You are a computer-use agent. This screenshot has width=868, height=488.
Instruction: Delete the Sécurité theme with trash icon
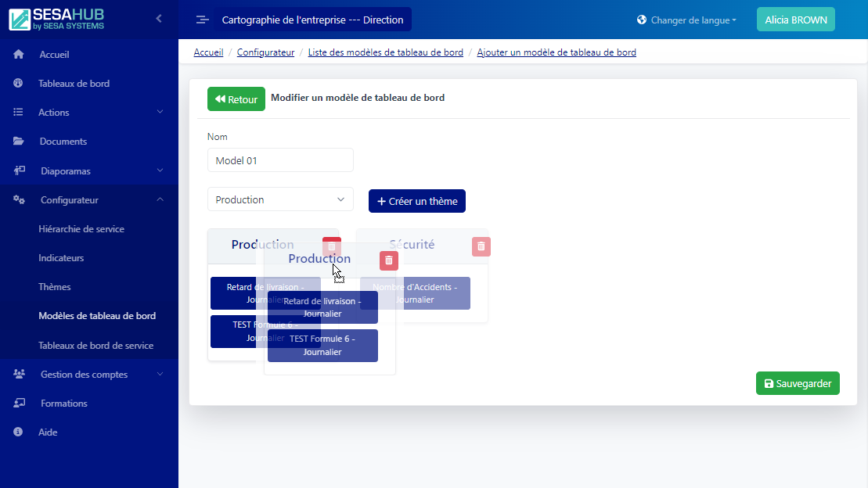481,246
